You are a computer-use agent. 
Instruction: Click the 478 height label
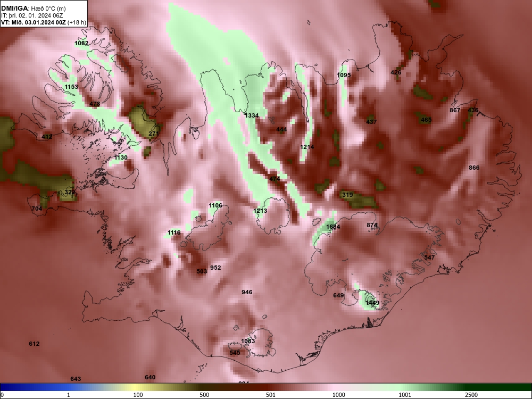[95, 104]
